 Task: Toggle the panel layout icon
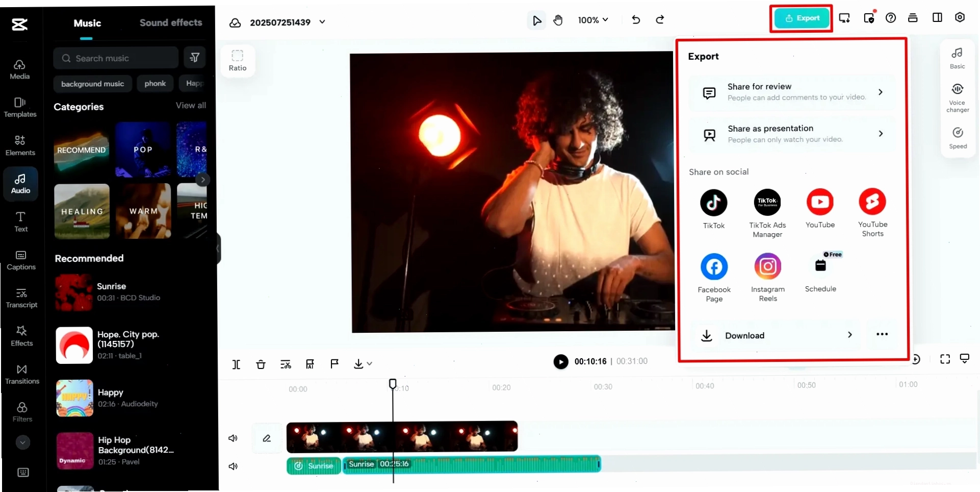click(x=937, y=17)
